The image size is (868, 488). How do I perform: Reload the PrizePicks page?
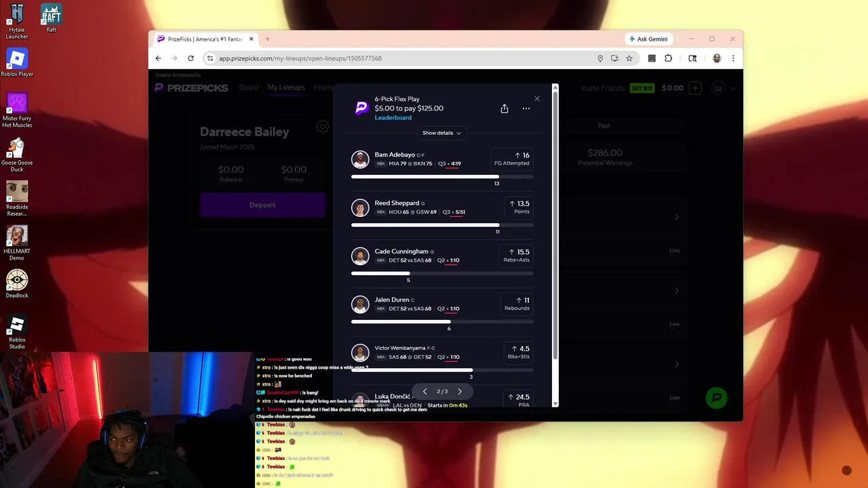pos(191,58)
